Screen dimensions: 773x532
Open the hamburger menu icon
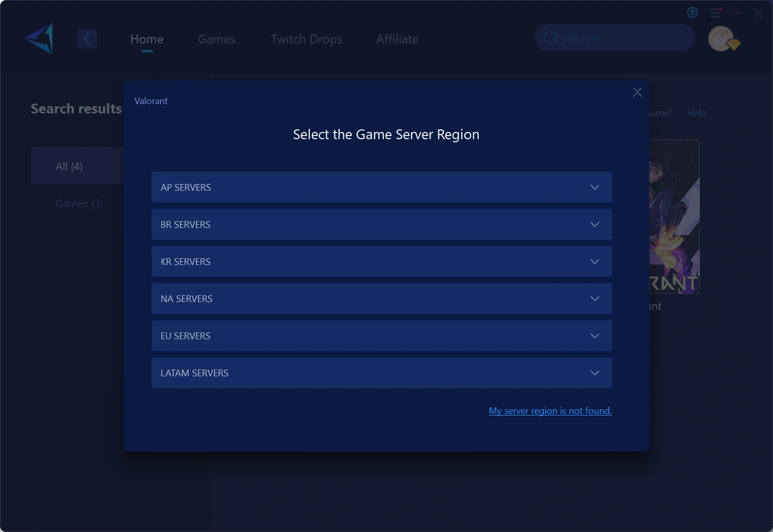[715, 12]
